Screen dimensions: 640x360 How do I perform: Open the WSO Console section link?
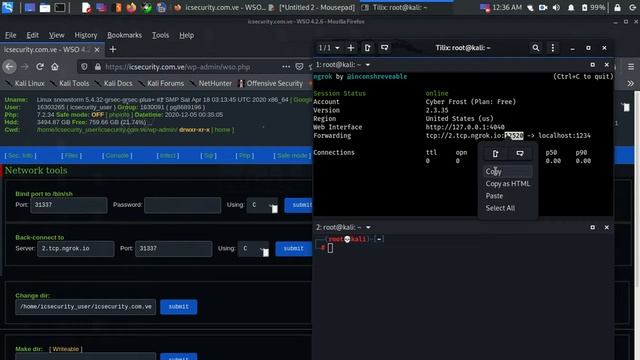[x=117, y=156]
